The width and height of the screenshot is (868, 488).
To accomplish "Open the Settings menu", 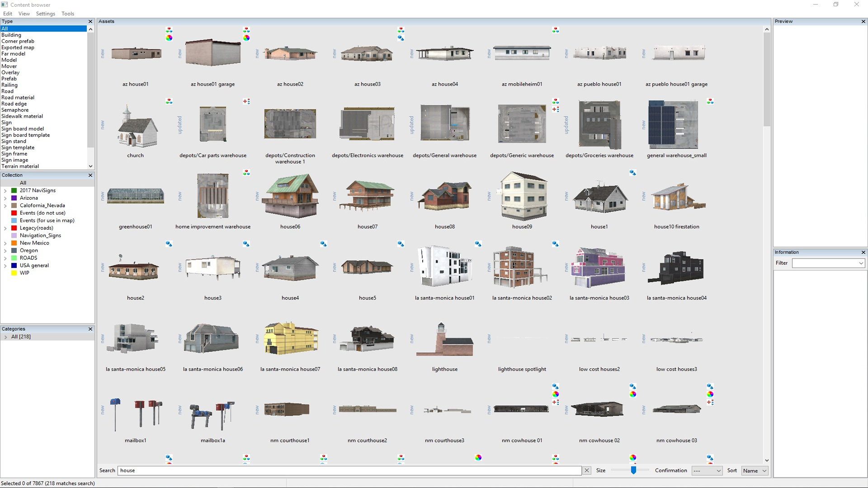I will [x=46, y=14].
